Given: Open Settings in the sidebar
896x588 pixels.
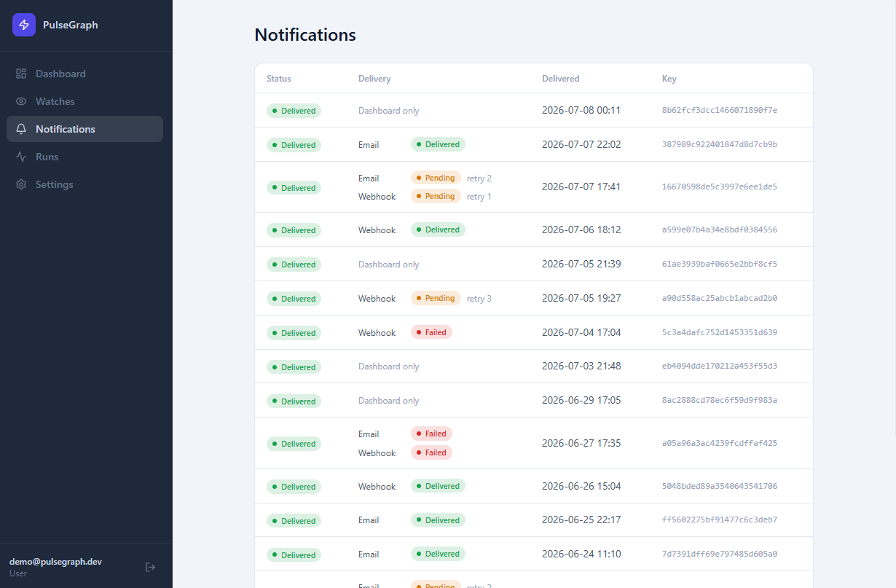Looking at the screenshot, I should click(85, 184).
